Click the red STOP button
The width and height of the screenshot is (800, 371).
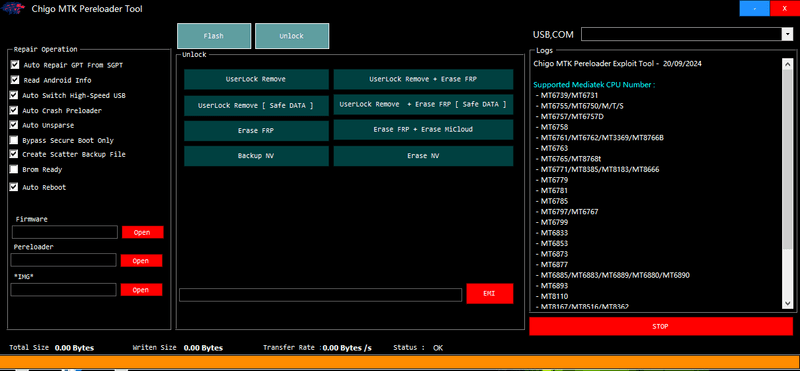661,327
